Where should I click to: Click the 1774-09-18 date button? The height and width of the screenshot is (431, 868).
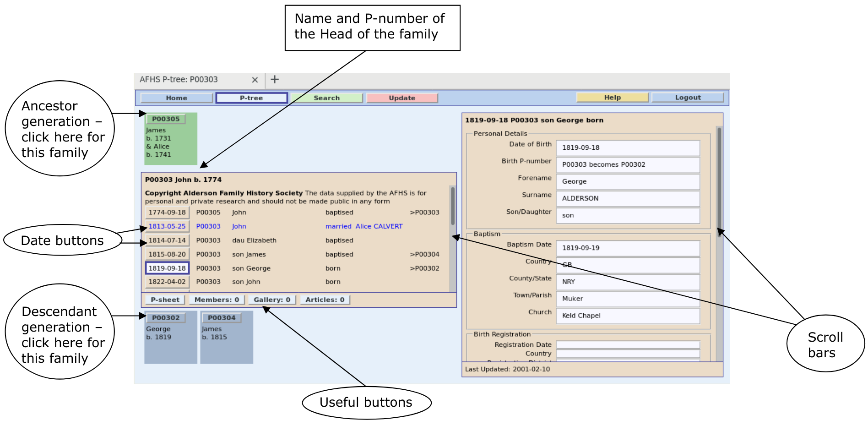[x=167, y=213]
